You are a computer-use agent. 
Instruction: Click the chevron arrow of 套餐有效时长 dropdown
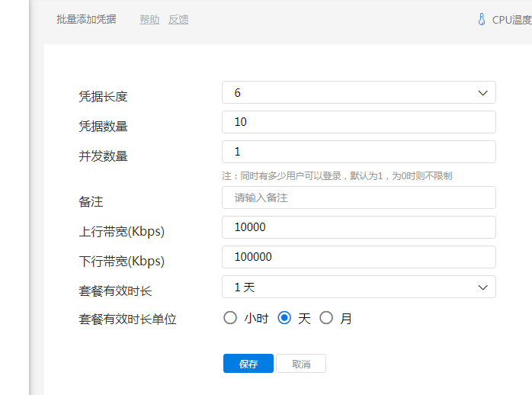[x=482, y=287]
